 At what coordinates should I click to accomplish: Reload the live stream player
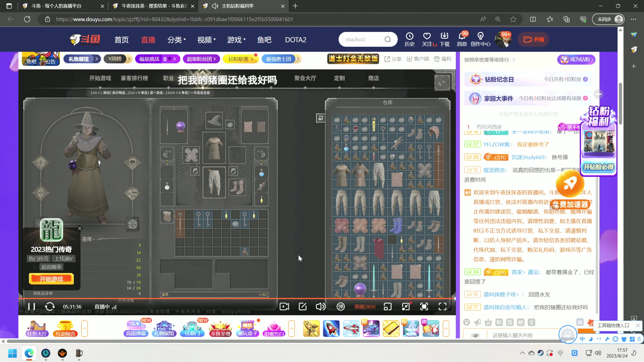(x=50, y=306)
